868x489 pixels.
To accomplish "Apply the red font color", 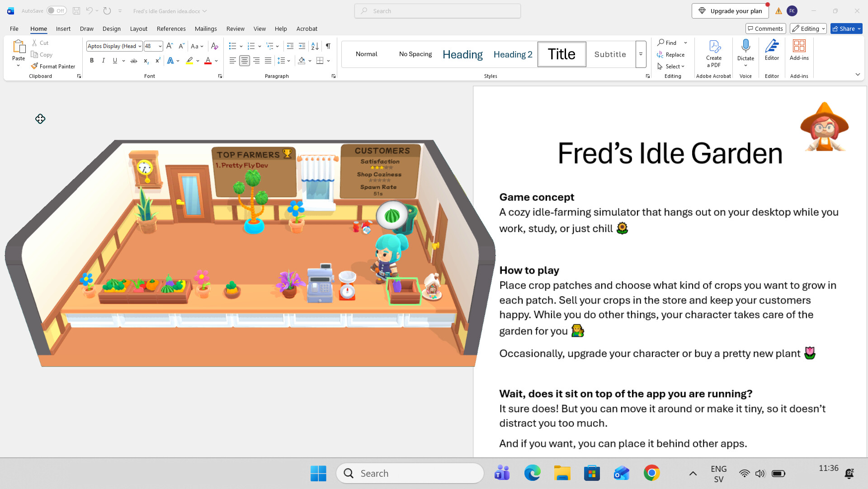I will (x=208, y=61).
